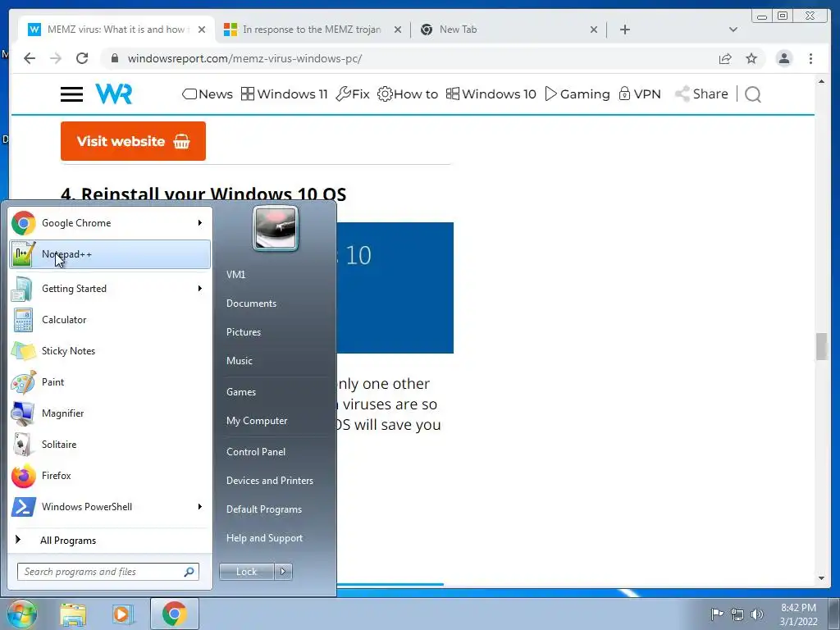Click the Lock button
840x630 pixels.
coord(247,572)
